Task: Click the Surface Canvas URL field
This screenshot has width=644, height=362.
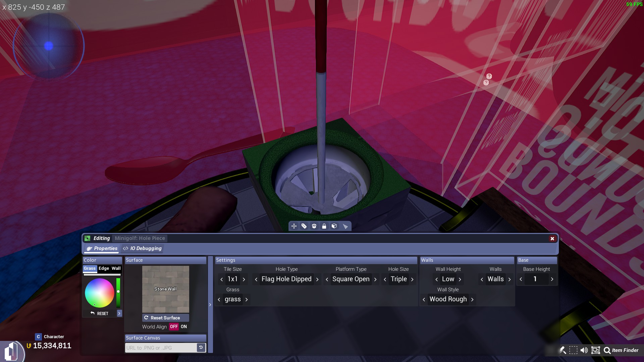Action: pos(161,348)
